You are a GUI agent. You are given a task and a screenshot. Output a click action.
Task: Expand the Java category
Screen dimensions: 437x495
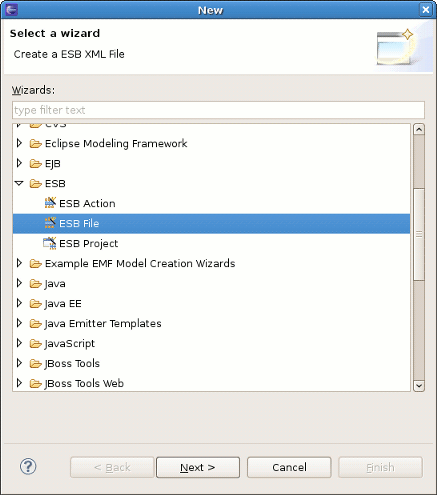19,283
